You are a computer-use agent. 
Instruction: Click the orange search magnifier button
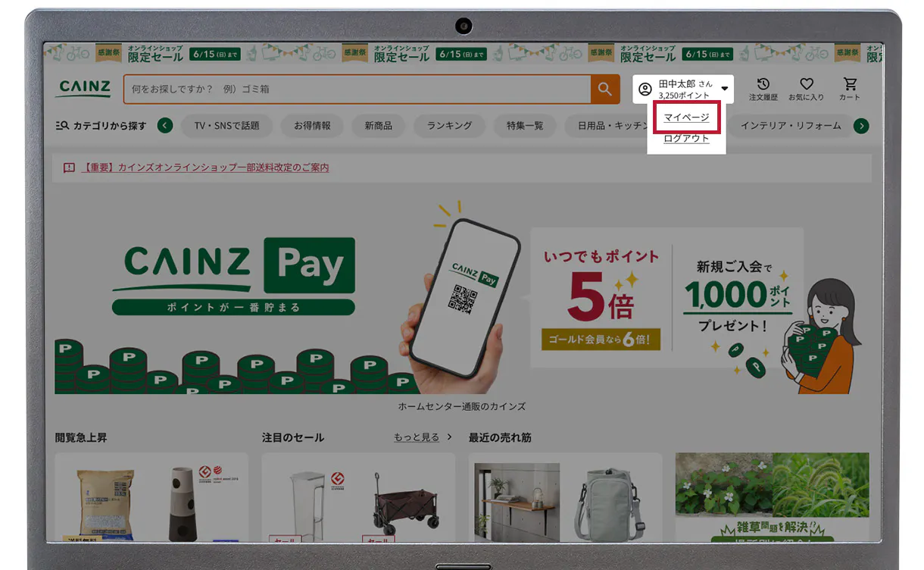604,89
